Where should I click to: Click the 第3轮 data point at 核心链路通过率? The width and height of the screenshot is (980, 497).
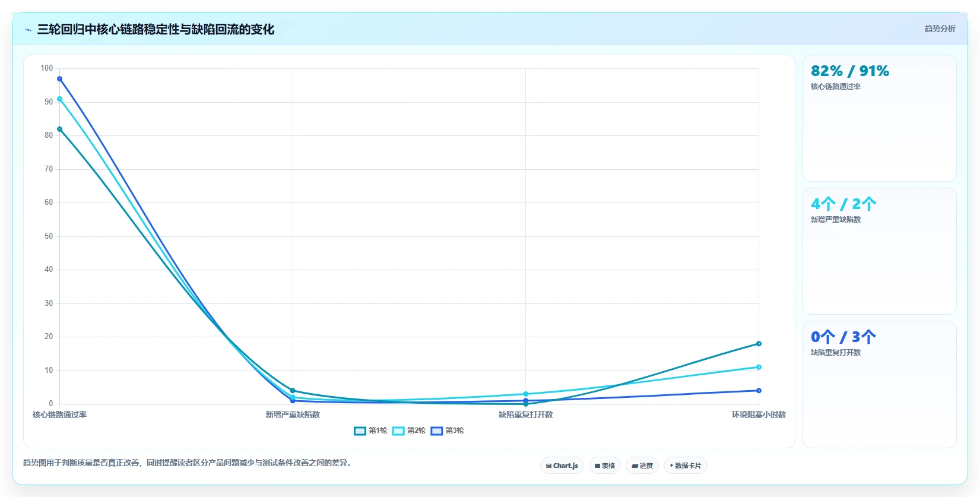click(x=59, y=79)
